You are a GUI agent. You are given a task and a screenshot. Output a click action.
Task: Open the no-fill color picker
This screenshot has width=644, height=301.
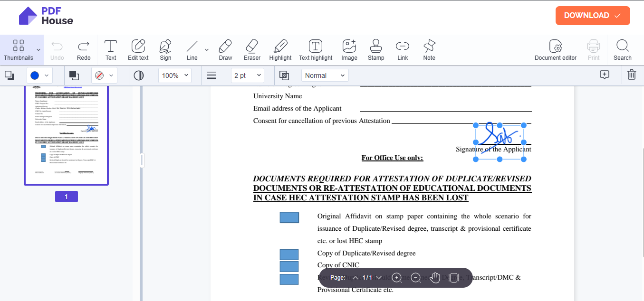[x=104, y=75]
